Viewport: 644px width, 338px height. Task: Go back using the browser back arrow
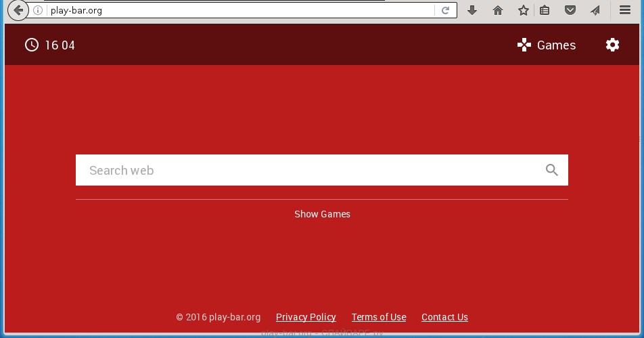tap(18, 10)
